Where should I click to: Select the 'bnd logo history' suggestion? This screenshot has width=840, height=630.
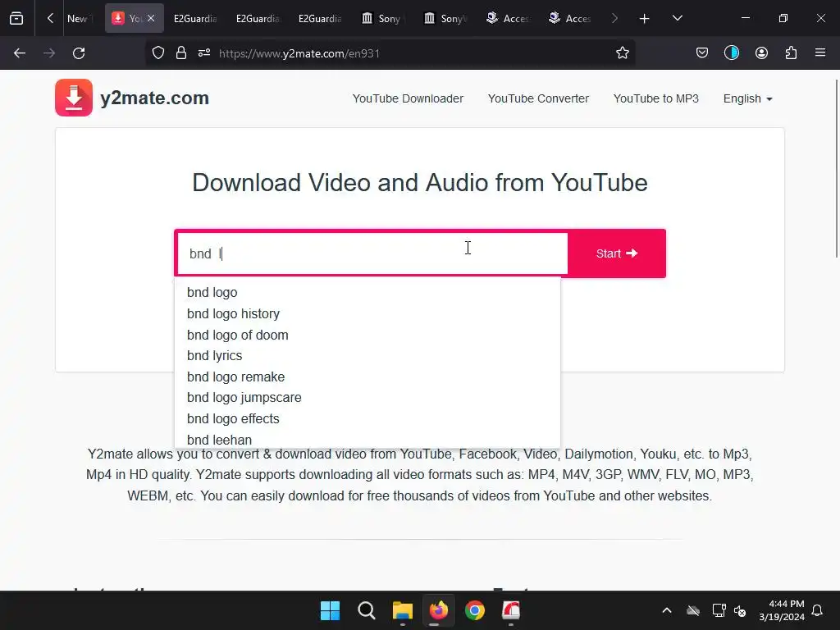[x=233, y=313]
